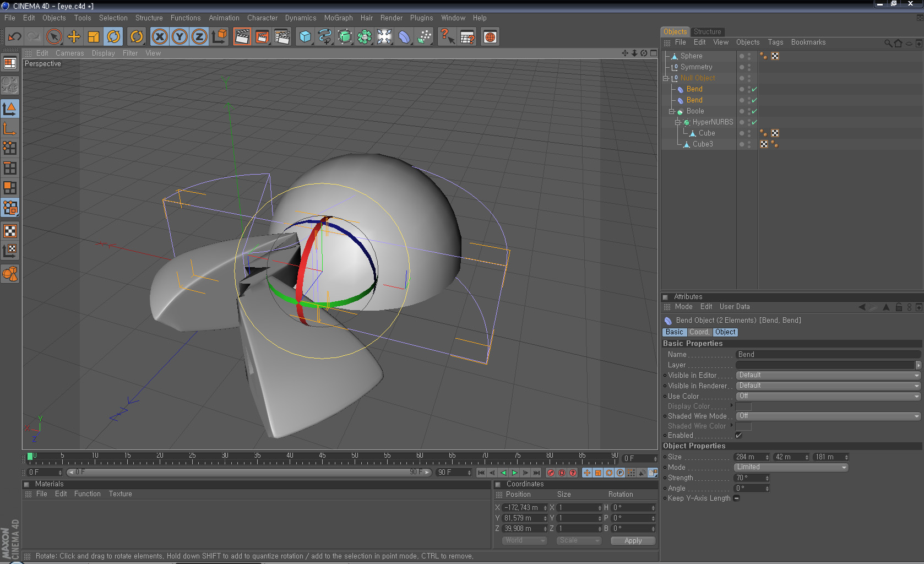Viewport: 924px width, 564px height.
Task: Play animation forwards
Action: pos(514,473)
